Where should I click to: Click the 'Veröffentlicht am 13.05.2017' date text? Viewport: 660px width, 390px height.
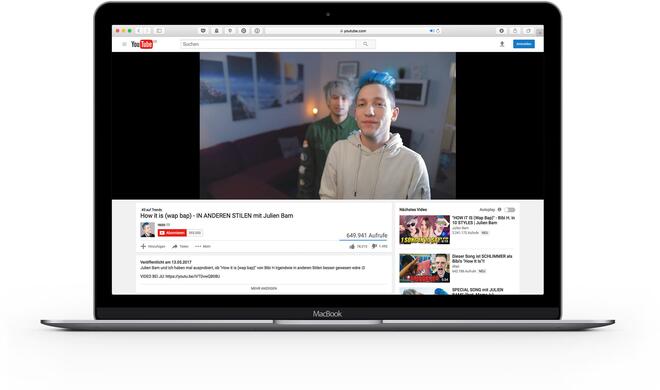coord(165,262)
